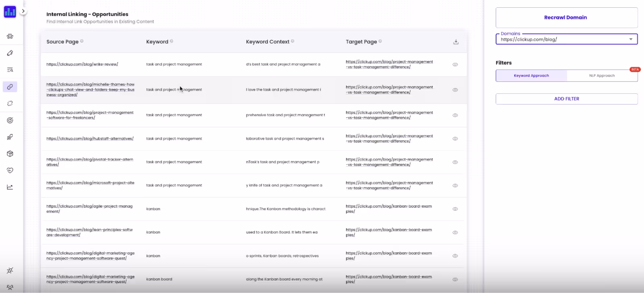This screenshot has height=293, width=644.
Task: Click info icon beside Keyword Context header
Action: [x=293, y=41]
